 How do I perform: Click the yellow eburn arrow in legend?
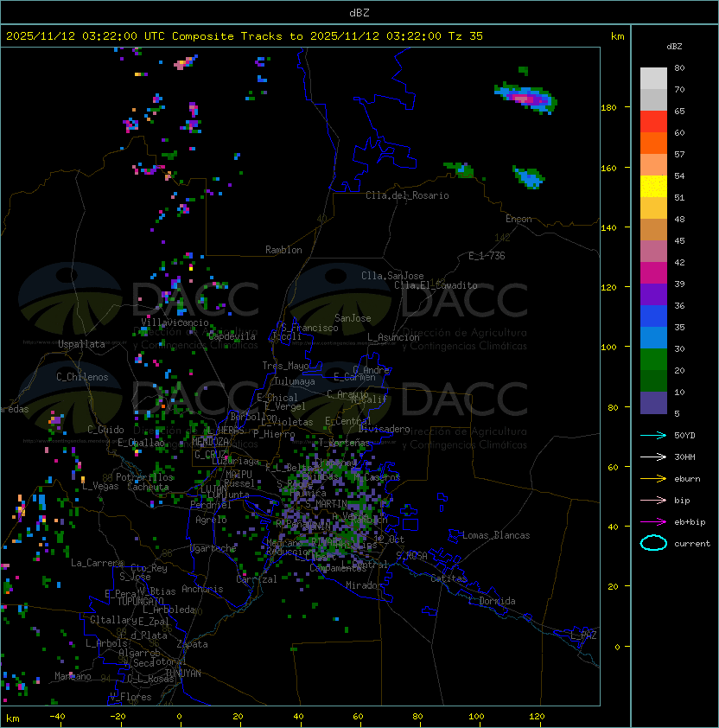pos(653,479)
